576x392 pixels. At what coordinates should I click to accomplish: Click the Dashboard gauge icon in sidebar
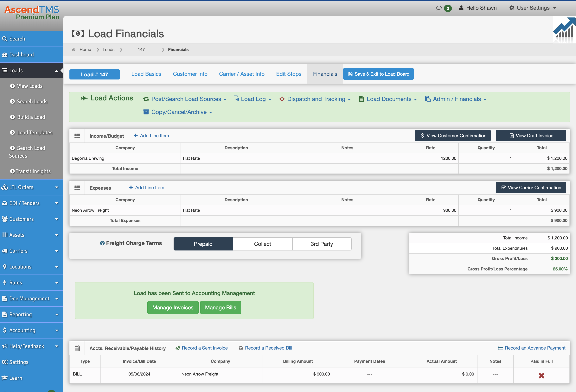tap(4, 55)
